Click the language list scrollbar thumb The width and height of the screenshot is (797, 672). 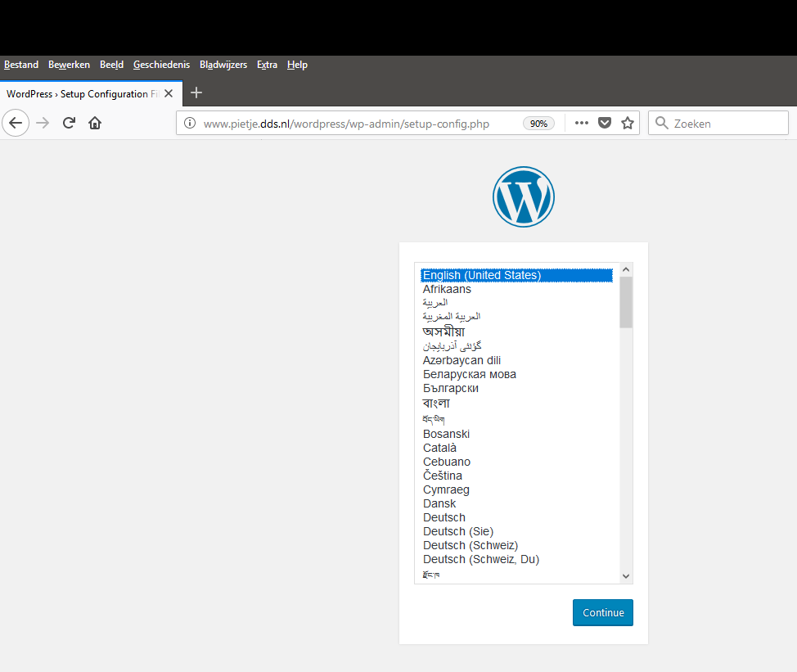click(626, 303)
